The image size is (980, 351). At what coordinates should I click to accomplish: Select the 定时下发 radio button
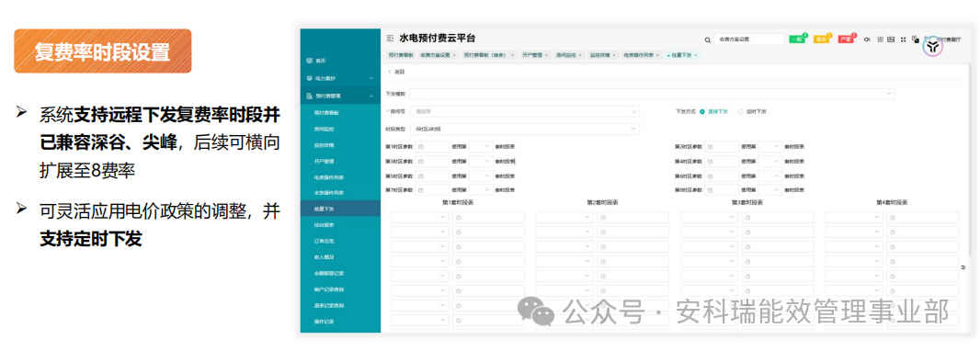(741, 112)
